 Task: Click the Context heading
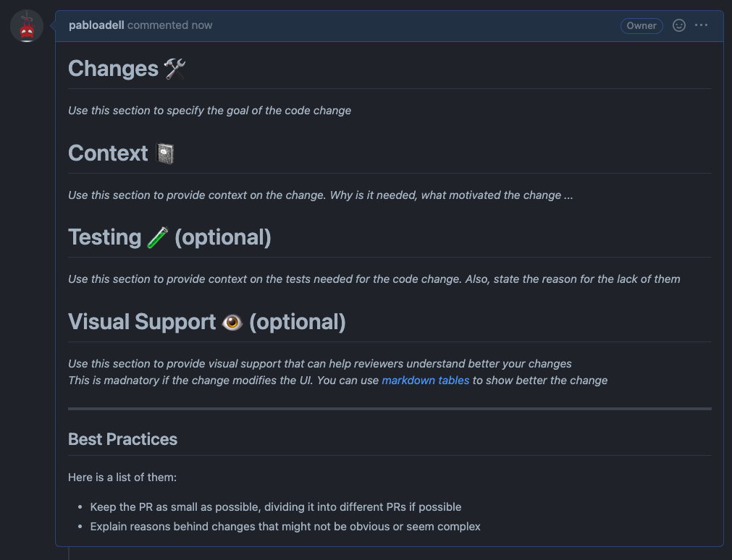point(108,153)
